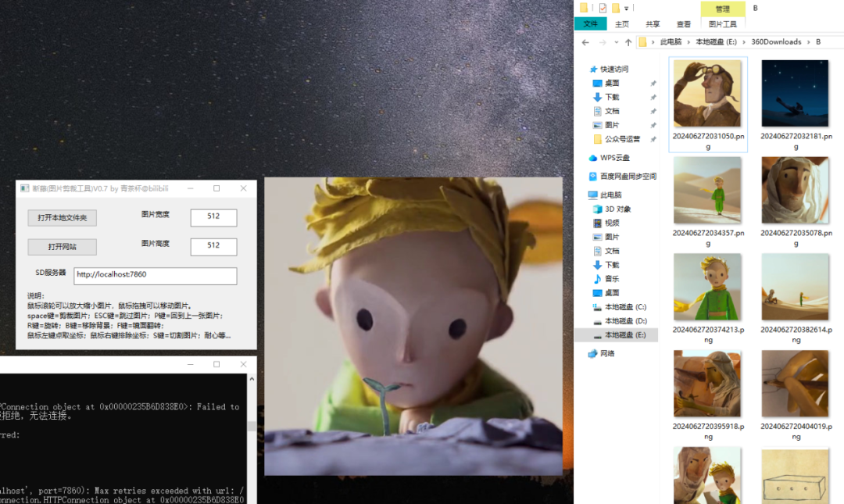Open 文档 under 此电脑
The height and width of the screenshot is (504, 844).
point(612,252)
